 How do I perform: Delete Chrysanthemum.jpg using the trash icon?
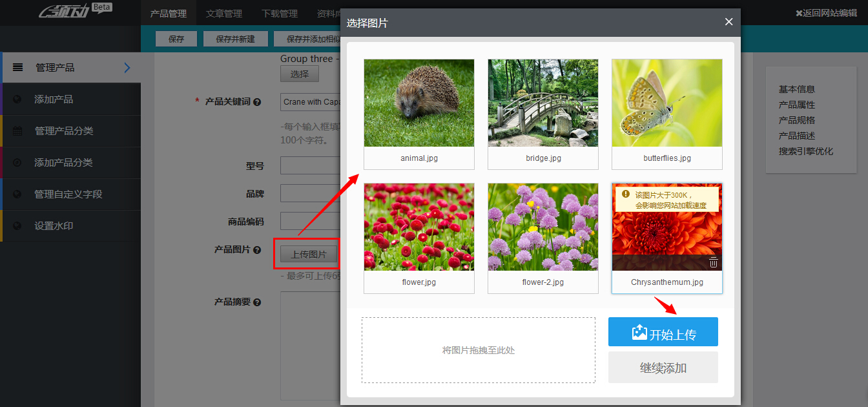[x=713, y=262]
